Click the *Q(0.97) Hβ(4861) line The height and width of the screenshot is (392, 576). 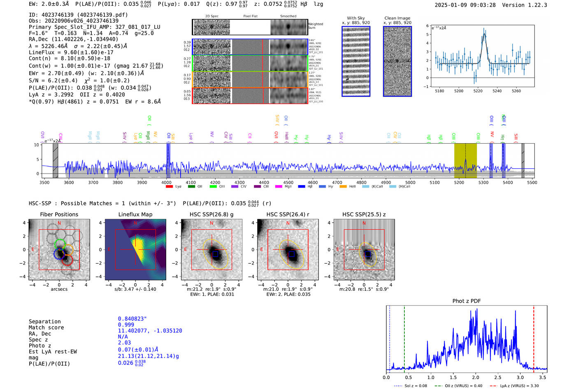95,101
